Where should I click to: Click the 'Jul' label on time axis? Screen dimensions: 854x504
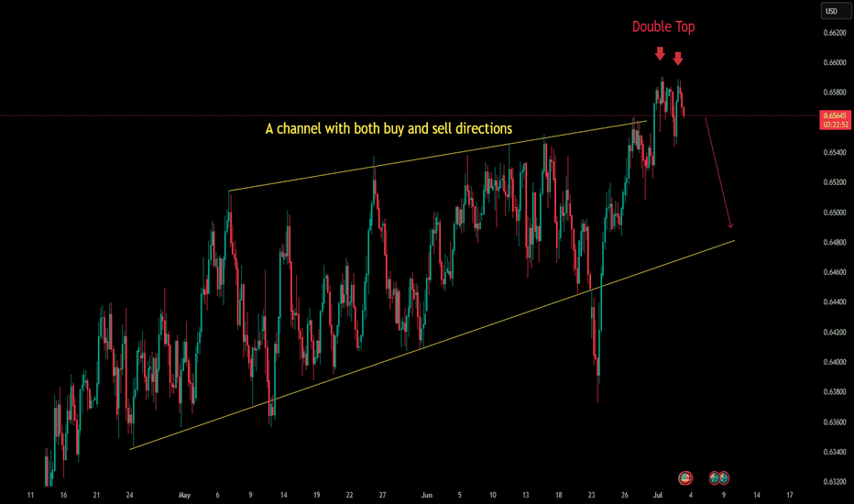(x=657, y=495)
